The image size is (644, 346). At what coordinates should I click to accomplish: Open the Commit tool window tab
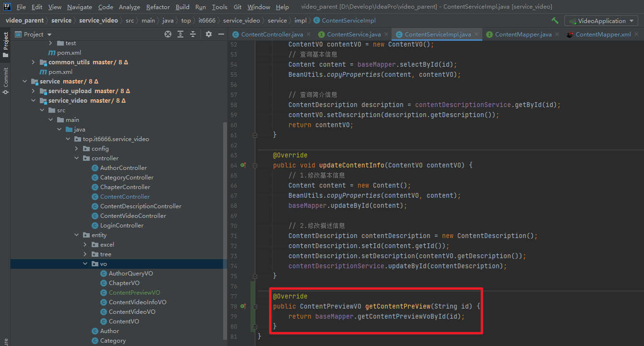(5, 81)
